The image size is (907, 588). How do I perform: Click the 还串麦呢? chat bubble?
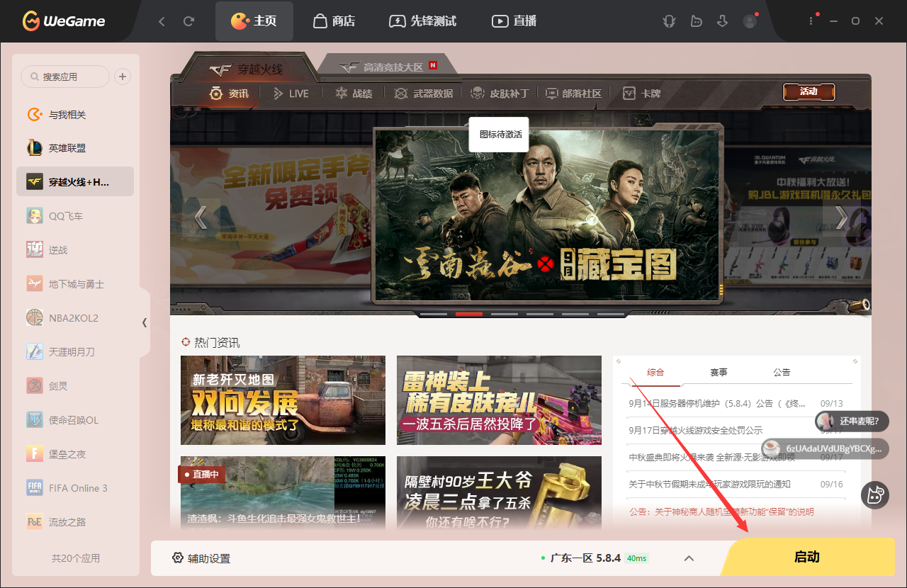click(x=851, y=422)
